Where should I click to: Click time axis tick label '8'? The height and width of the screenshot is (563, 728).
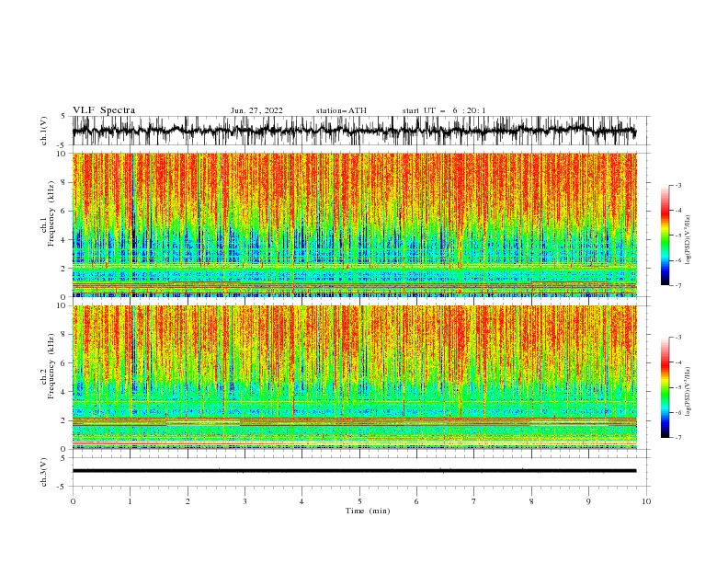(531, 501)
